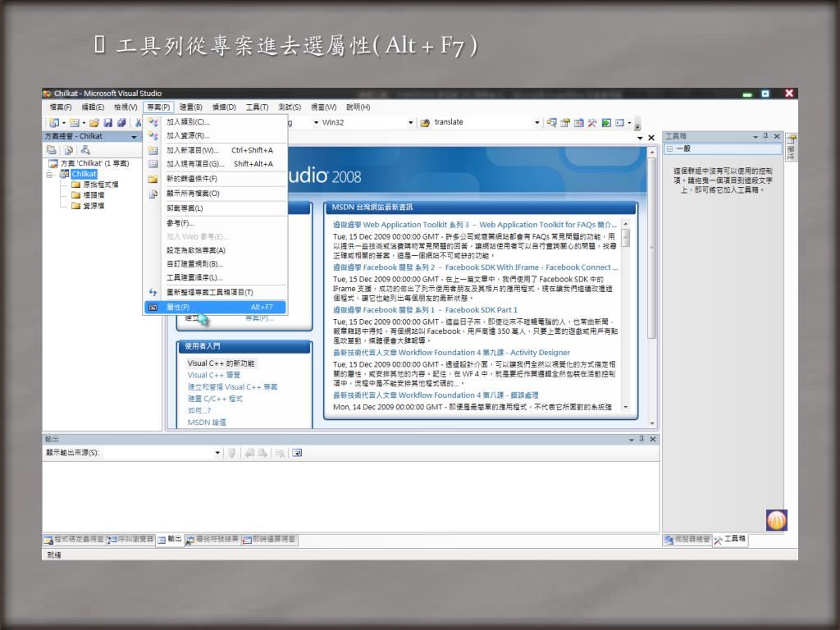This screenshot has height=630, width=840.
Task: Click the View Class Diagram icon in Solution Explorer
Action: point(85,150)
